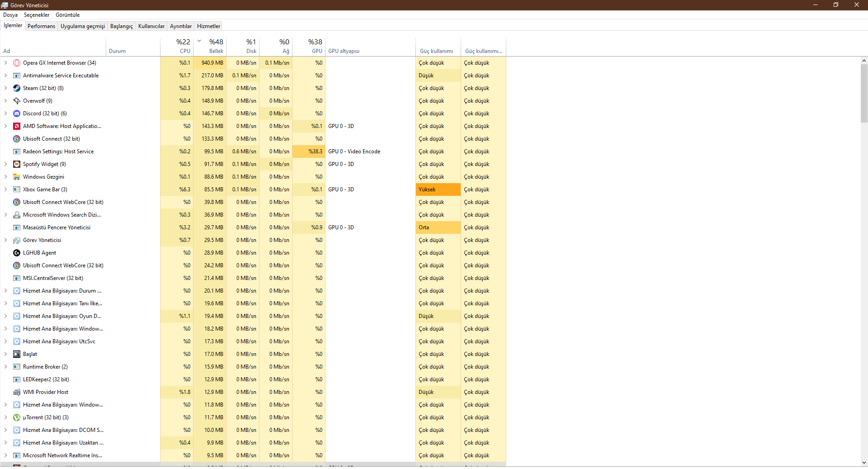Viewport: 868px width, 469px height.
Task: Sort processes by Ağ column
Action: click(x=276, y=46)
